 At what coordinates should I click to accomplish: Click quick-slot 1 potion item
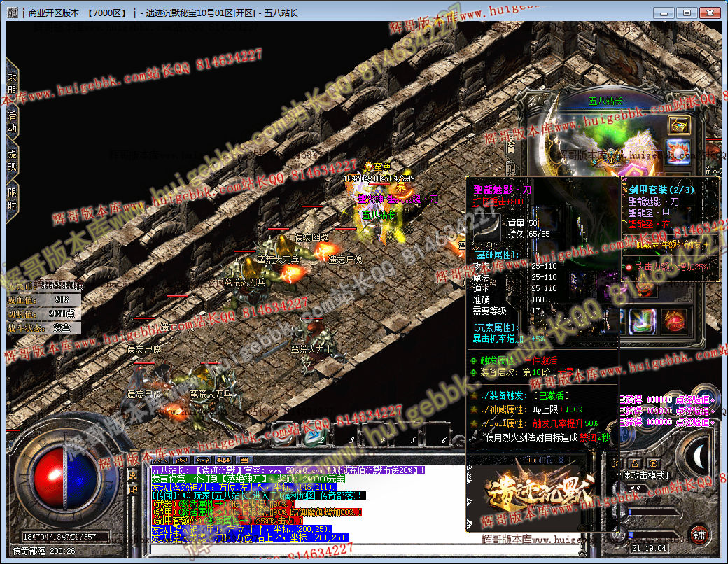click(x=284, y=435)
